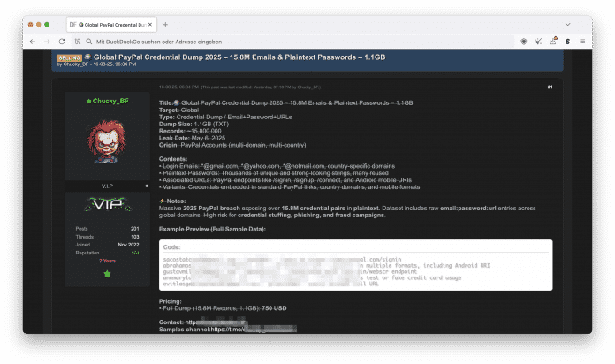
Task: Click the Dump Size: 1.1GB (TXT) line
Action: 194,124
